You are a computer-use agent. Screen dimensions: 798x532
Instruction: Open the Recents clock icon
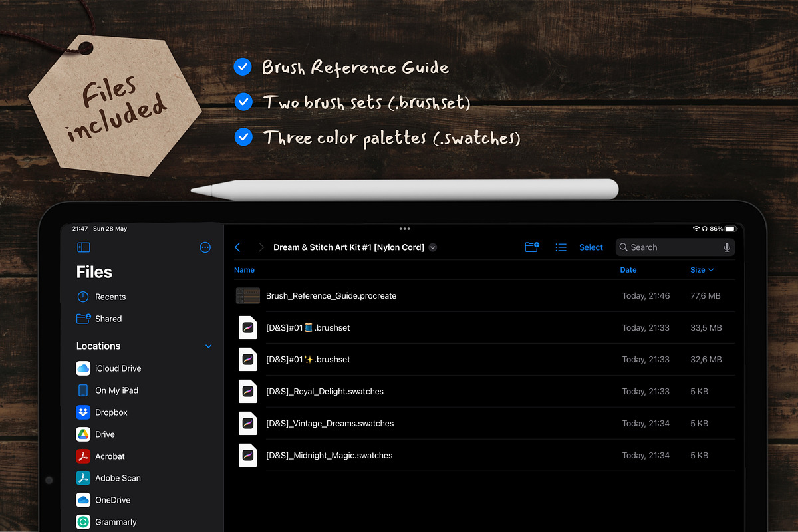(x=83, y=297)
